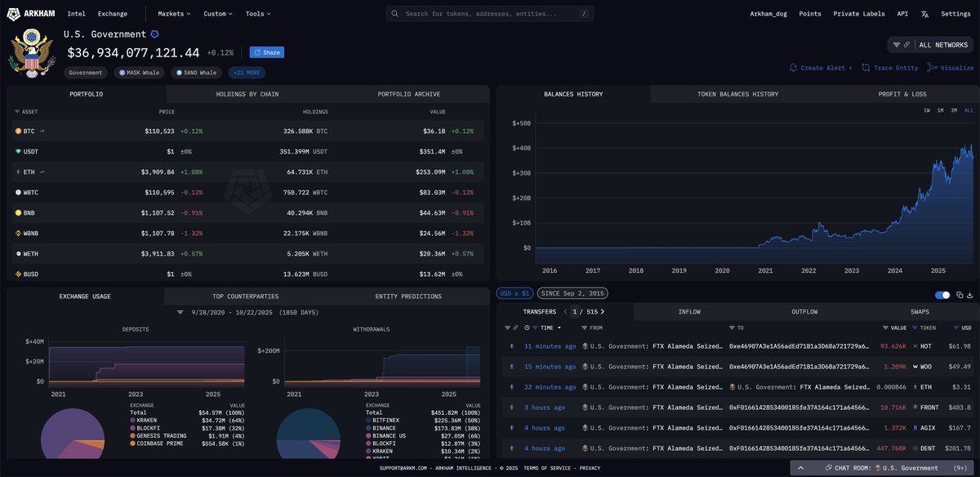
Task: Open the API link
Action: click(902, 14)
